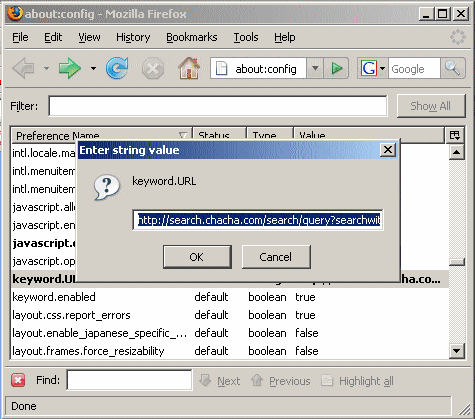This screenshot has height=419, width=475.
Task: Open Forward button history dropdown arrow
Action: [x=93, y=69]
